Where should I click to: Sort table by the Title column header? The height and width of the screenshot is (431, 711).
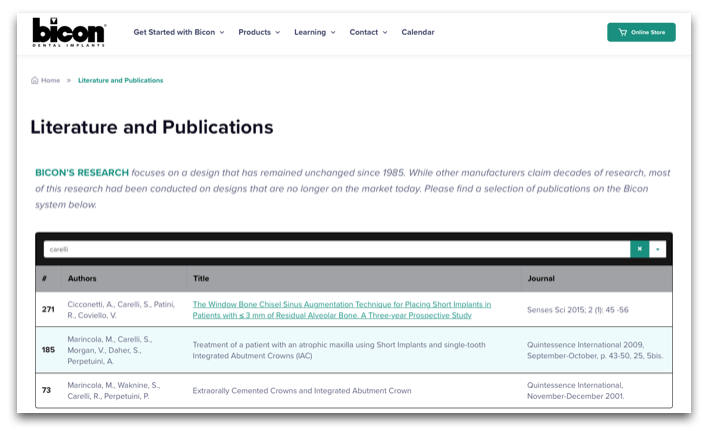[202, 278]
